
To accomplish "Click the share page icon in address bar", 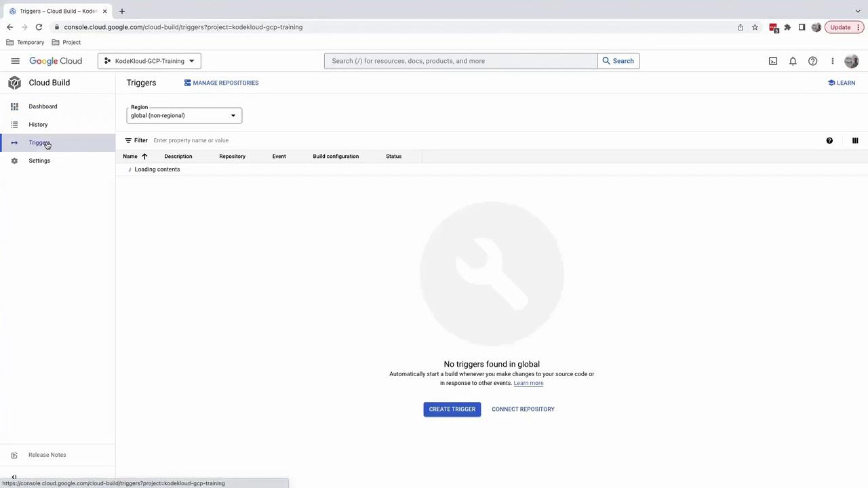I will (741, 27).
